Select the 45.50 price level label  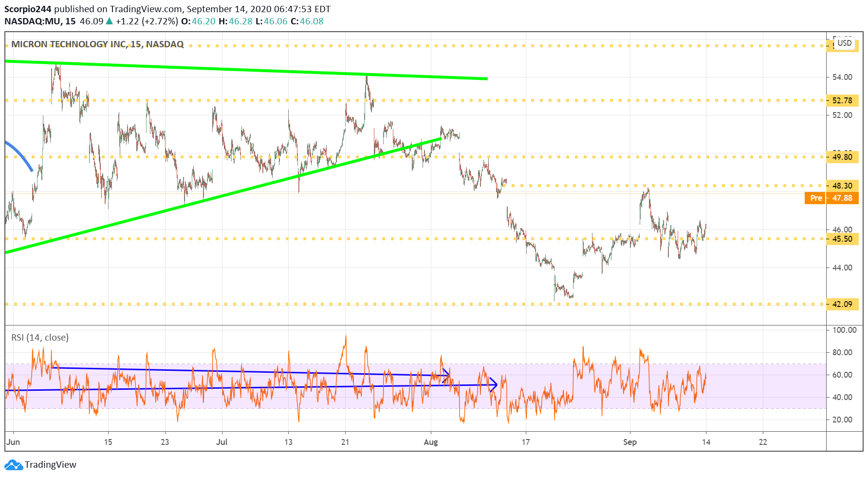point(842,239)
